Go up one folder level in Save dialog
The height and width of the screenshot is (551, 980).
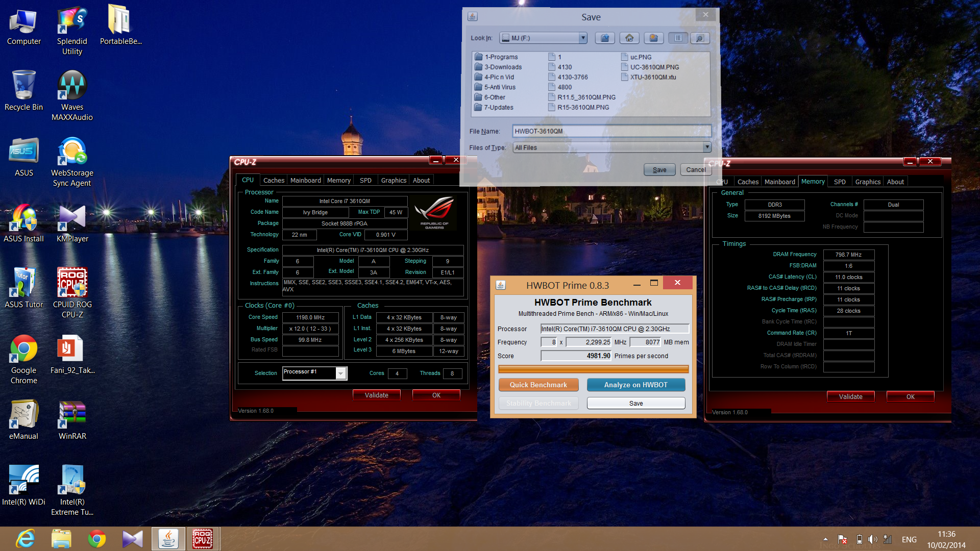(605, 38)
